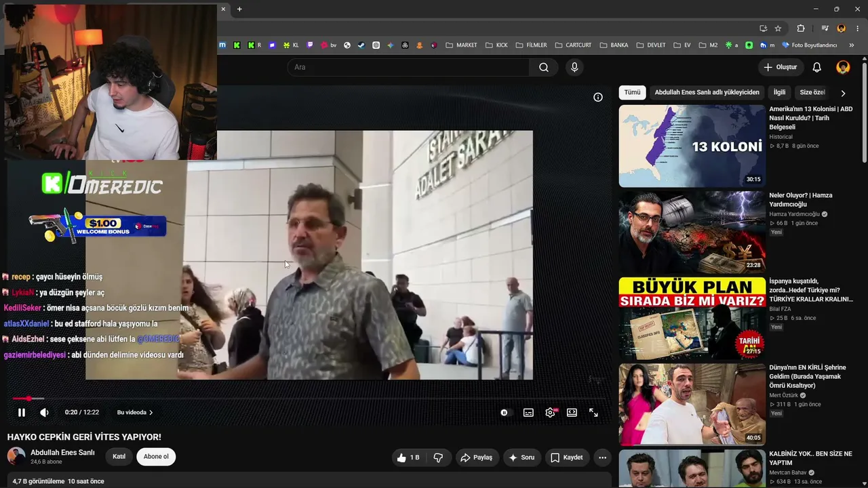Click the 'Paylaş' share button

point(477,457)
